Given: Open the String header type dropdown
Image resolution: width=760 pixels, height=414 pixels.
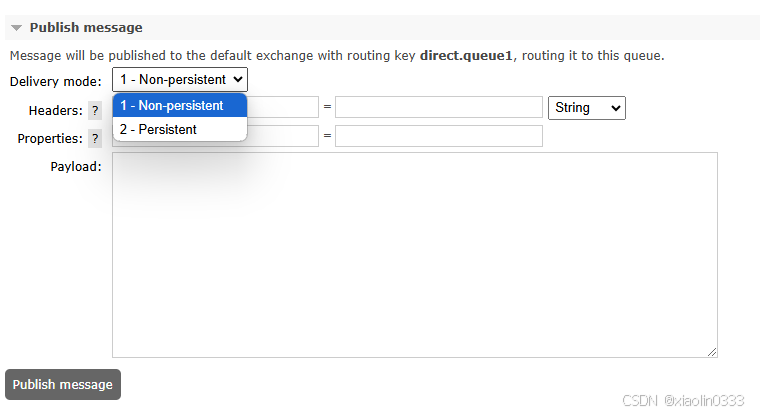Looking at the screenshot, I should pos(587,108).
